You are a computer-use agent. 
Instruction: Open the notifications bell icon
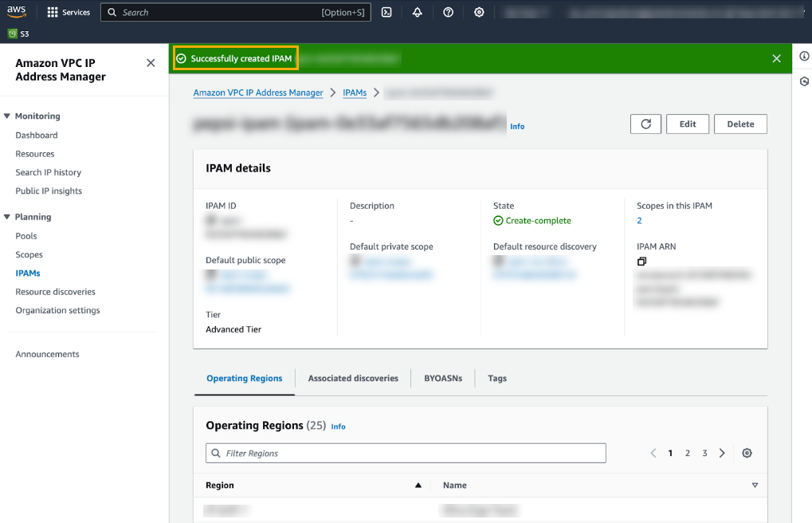[418, 13]
